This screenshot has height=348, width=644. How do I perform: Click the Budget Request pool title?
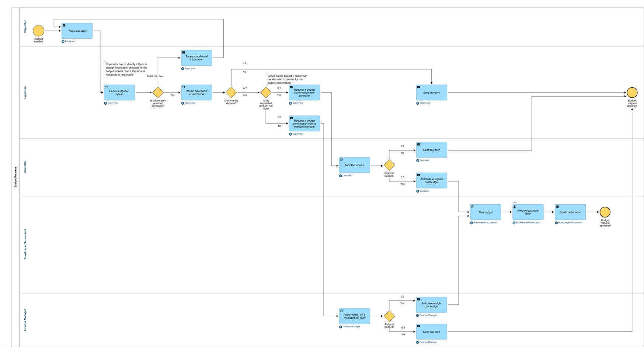(x=15, y=177)
